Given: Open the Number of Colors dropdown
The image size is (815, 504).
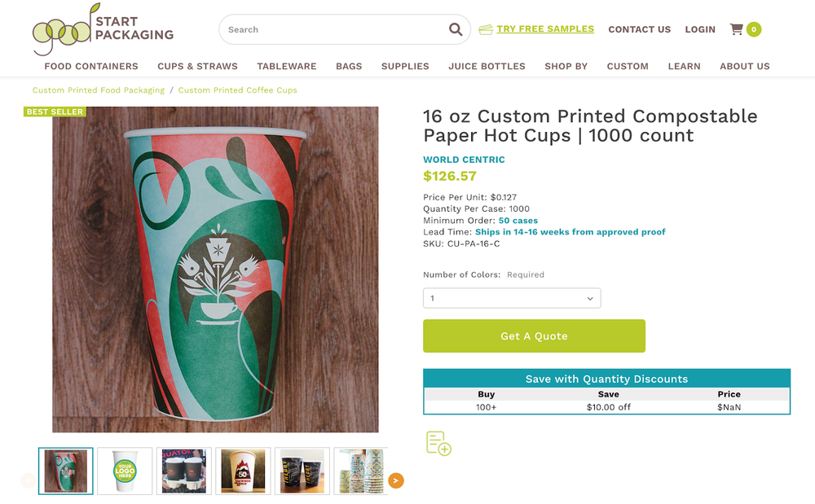Looking at the screenshot, I should 511,298.
